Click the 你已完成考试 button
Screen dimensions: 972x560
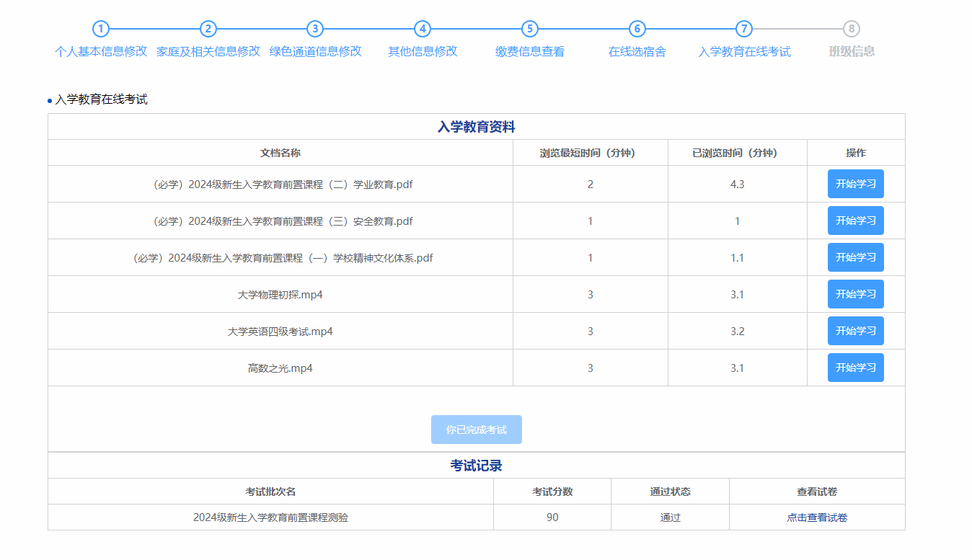476,430
